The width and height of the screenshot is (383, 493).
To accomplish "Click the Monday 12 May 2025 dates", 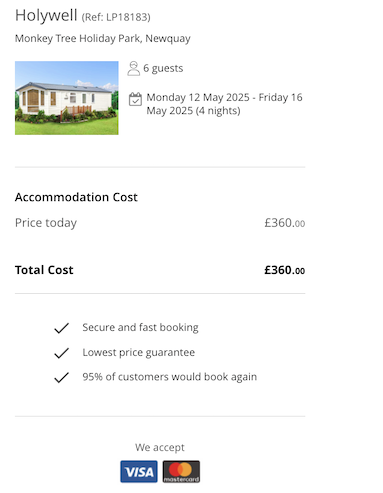I will (x=224, y=104).
